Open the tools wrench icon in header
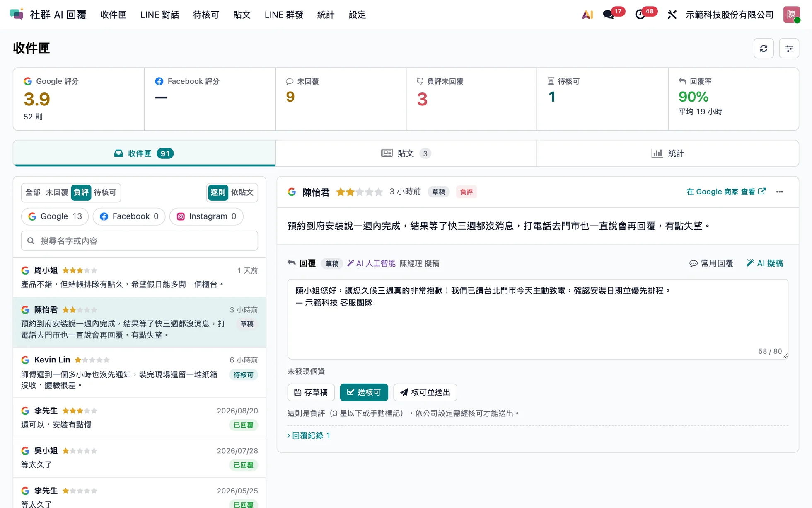812x508 pixels. coord(672,15)
